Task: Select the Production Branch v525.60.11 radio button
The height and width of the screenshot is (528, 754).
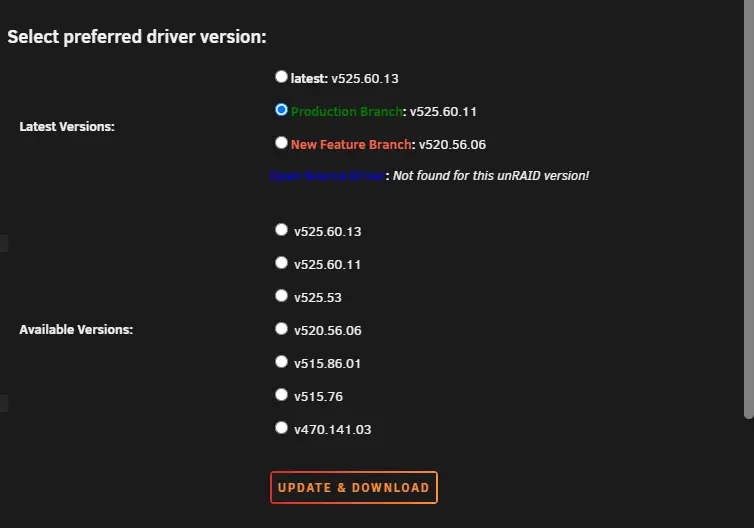Action: click(281, 109)
